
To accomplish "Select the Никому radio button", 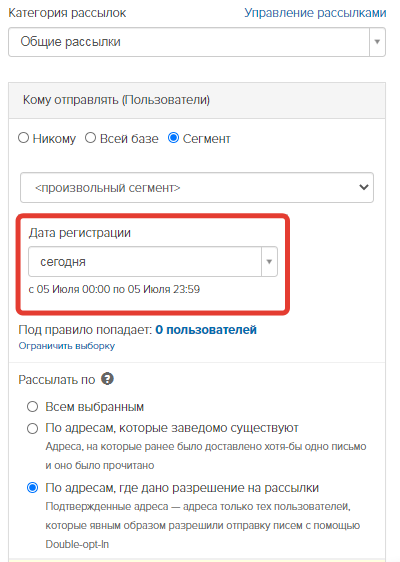I will [24, 138].
